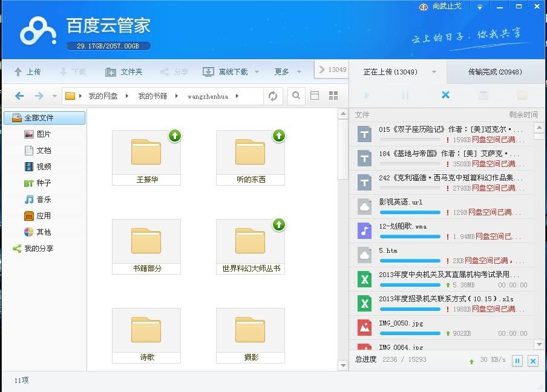Select 我的网盘 in the breadcrumb path

pos(103,96)
